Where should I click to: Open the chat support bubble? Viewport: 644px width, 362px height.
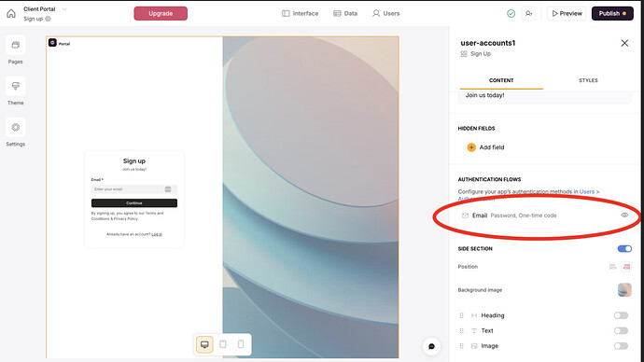point(431,346)
